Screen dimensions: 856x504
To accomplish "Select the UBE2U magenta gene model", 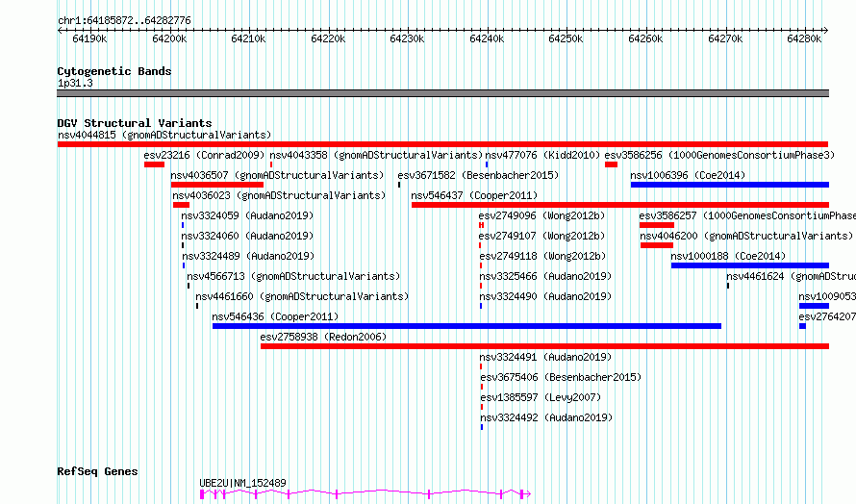I will click(x=365, y=494).
